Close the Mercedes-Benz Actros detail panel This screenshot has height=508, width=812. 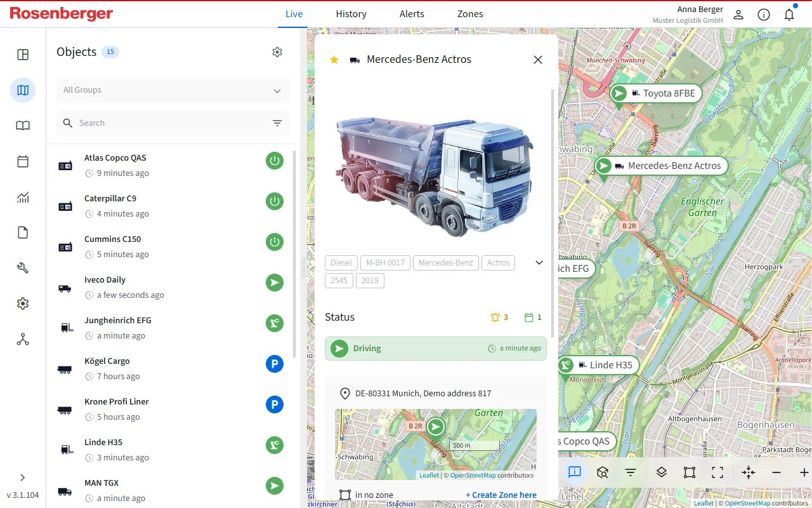[538, 60]
